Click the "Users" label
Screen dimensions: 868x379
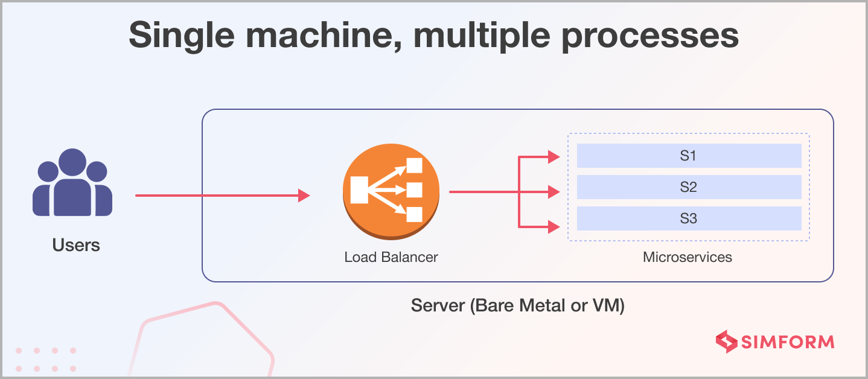pos(76,246)
